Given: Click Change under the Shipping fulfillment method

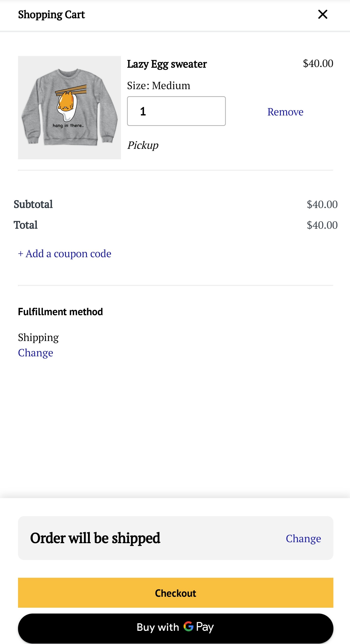Looking at the screenshot, I should (x=36, y=353).
